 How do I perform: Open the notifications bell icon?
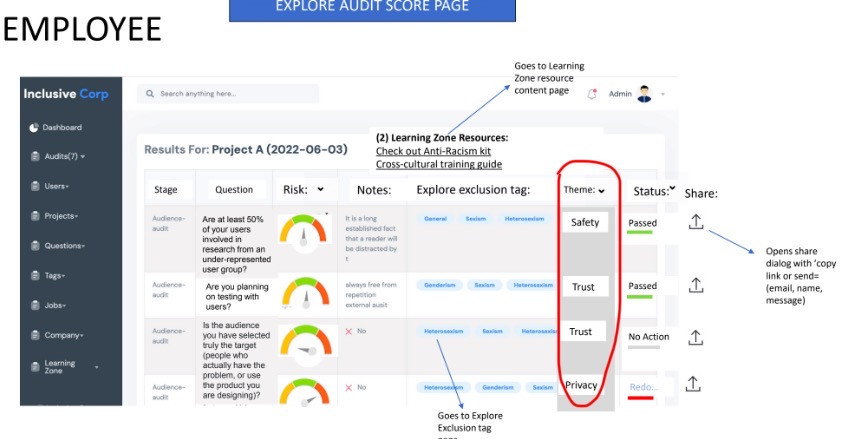tap(592, 94)
